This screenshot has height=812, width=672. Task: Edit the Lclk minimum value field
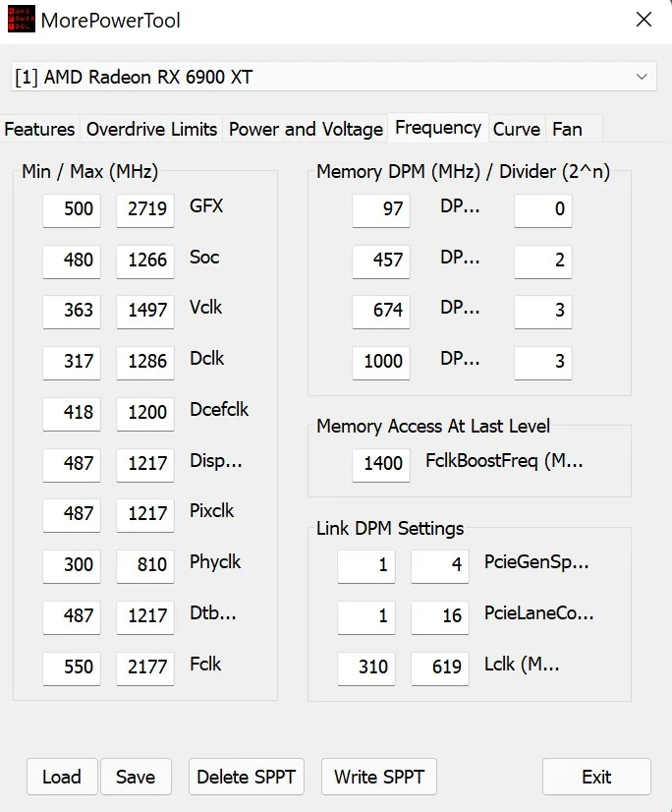pyautogui.click(x=366, y=667)
